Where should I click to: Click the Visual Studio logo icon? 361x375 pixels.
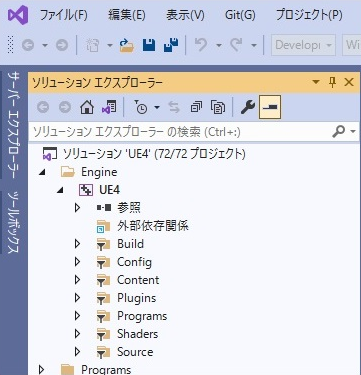pos(18,15)
